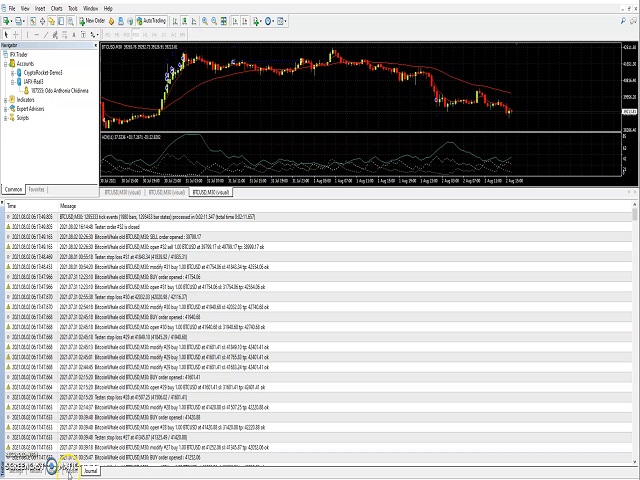Switch timeframe to M5

pos(117,35)
